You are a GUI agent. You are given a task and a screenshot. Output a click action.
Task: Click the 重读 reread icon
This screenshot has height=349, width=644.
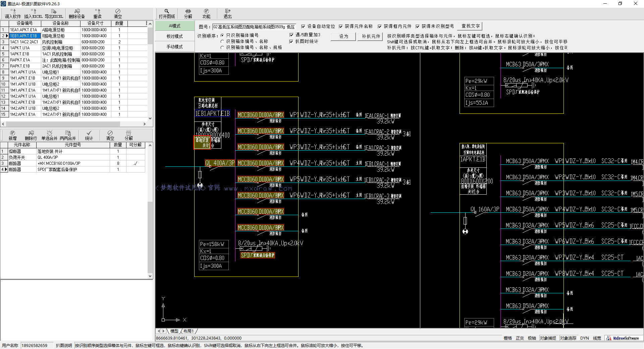pyautogui.click(x=97, y=14)
